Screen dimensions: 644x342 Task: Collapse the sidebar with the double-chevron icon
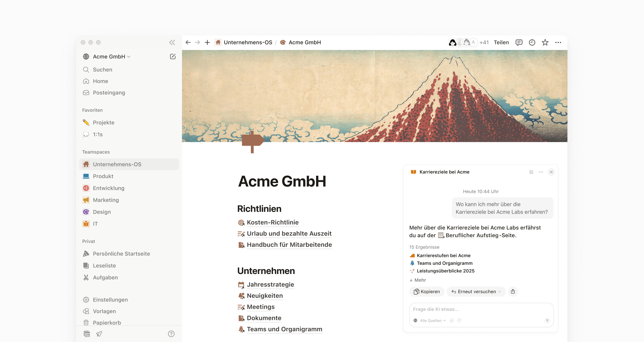point(172,42)
